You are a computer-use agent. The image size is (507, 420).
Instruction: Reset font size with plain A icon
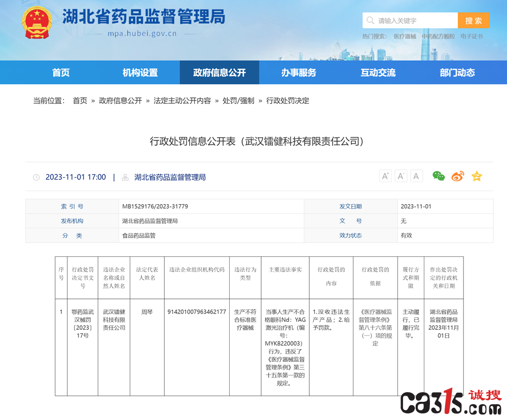coord(416,176)
